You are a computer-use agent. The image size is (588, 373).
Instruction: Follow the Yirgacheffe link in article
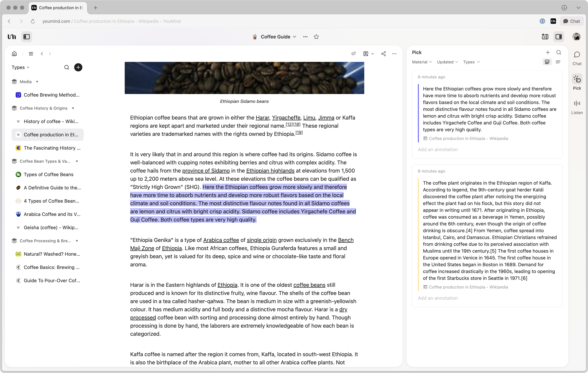click(x=286, y=118)
